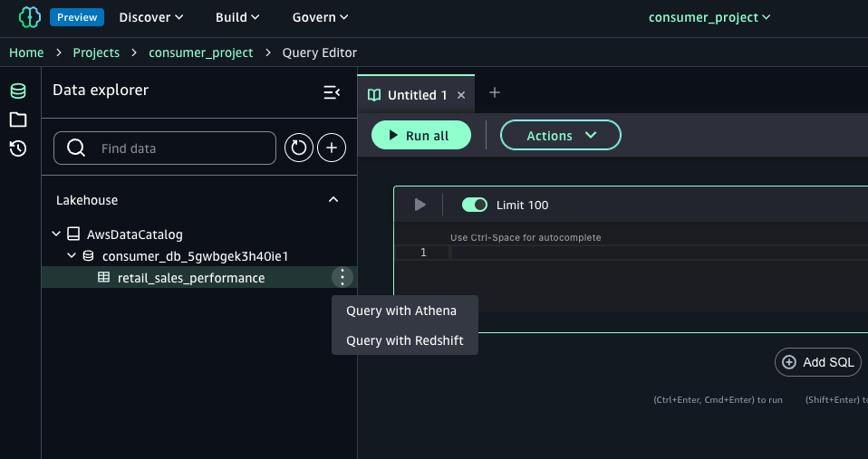868x459 pixels.
Task: Open the Actions dropdown button
Action: 561,135
